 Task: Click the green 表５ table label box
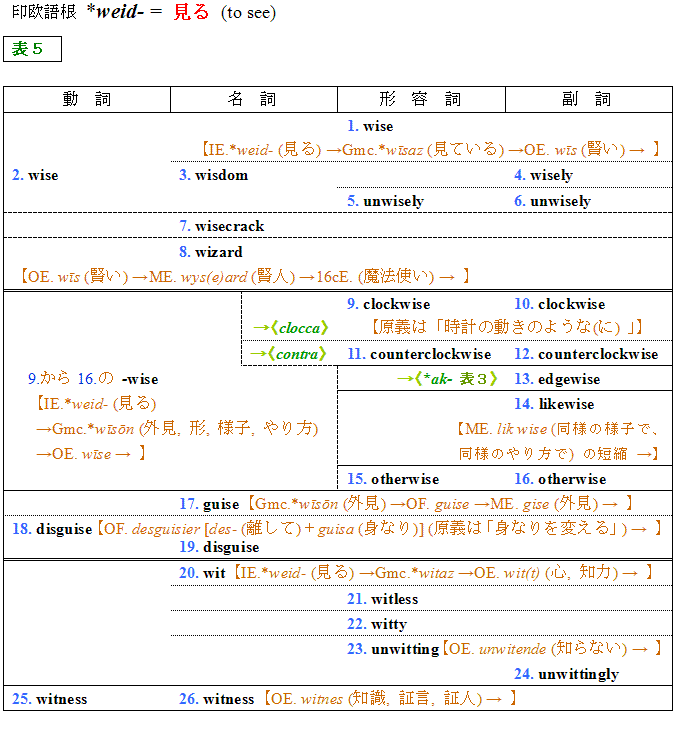click(x=32, y=49)
